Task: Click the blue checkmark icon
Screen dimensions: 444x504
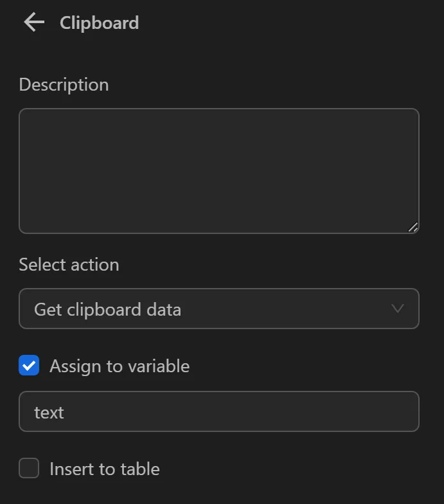Action: 29,366
